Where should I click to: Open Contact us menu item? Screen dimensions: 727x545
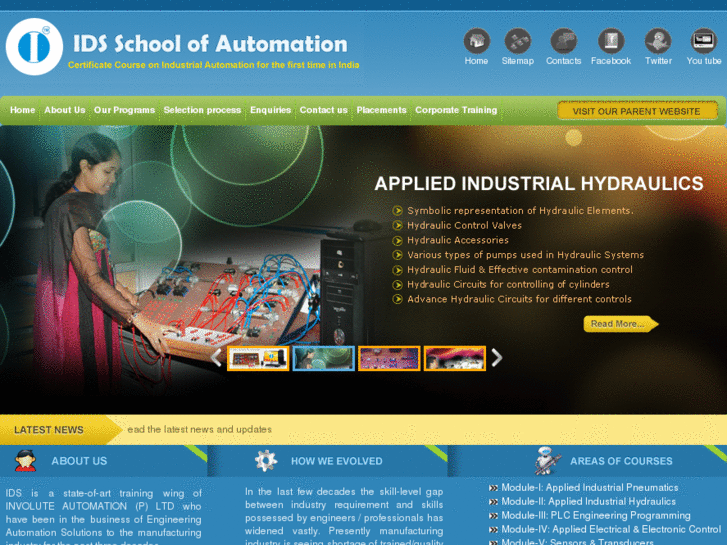pos(324,110)
